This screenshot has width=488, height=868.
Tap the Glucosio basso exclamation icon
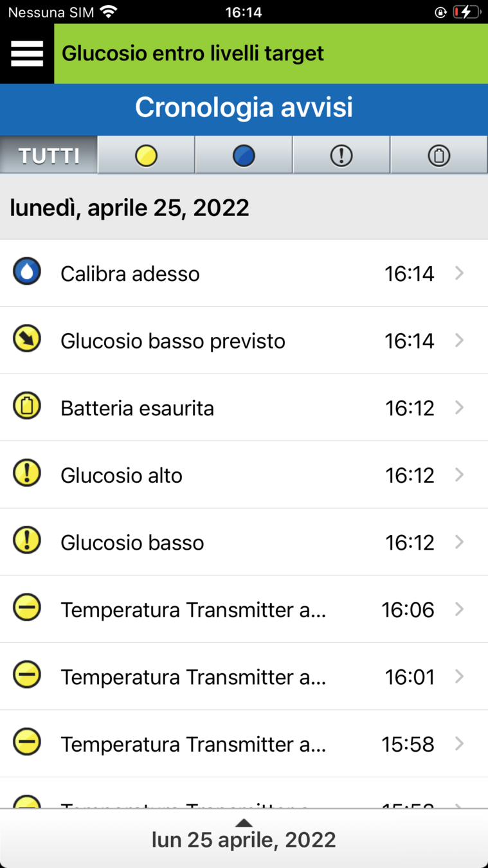tap(27, 541)
